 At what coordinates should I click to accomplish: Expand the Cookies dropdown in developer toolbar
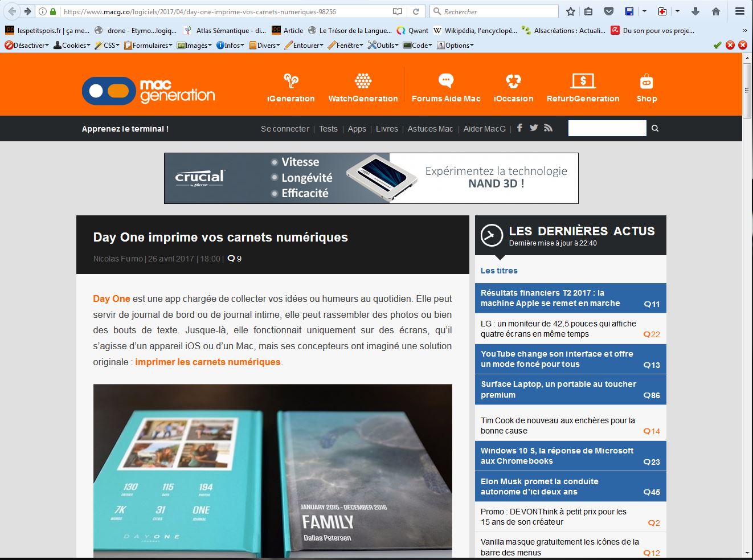[72, 45]
